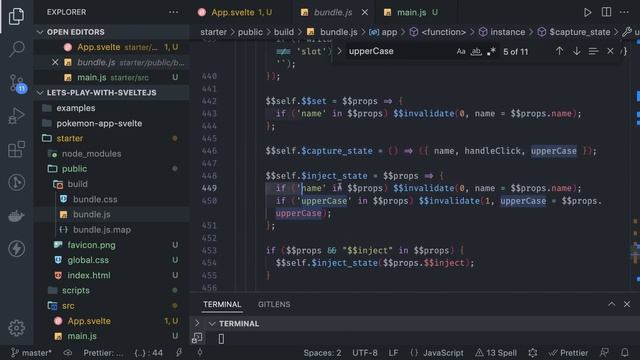Screen dimensions: 640x360
Task: Open the Search view in activity bar
Action: click(16, 49)
